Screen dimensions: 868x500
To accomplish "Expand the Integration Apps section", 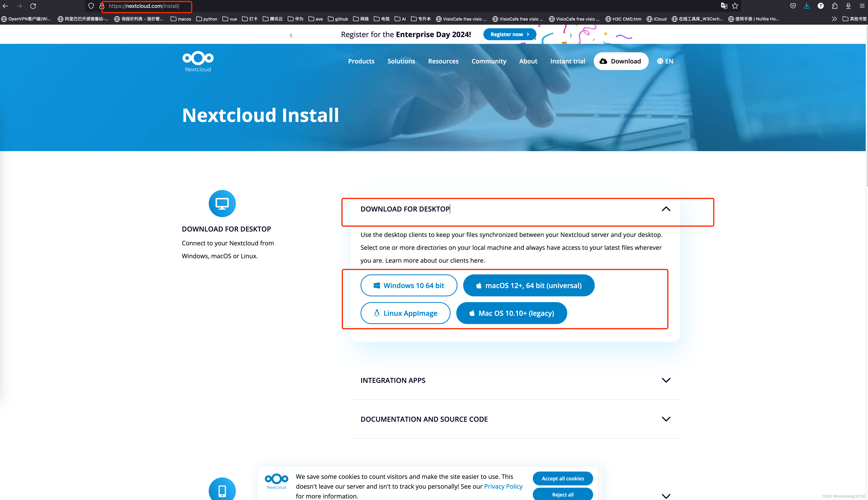I will pos(665,380).
